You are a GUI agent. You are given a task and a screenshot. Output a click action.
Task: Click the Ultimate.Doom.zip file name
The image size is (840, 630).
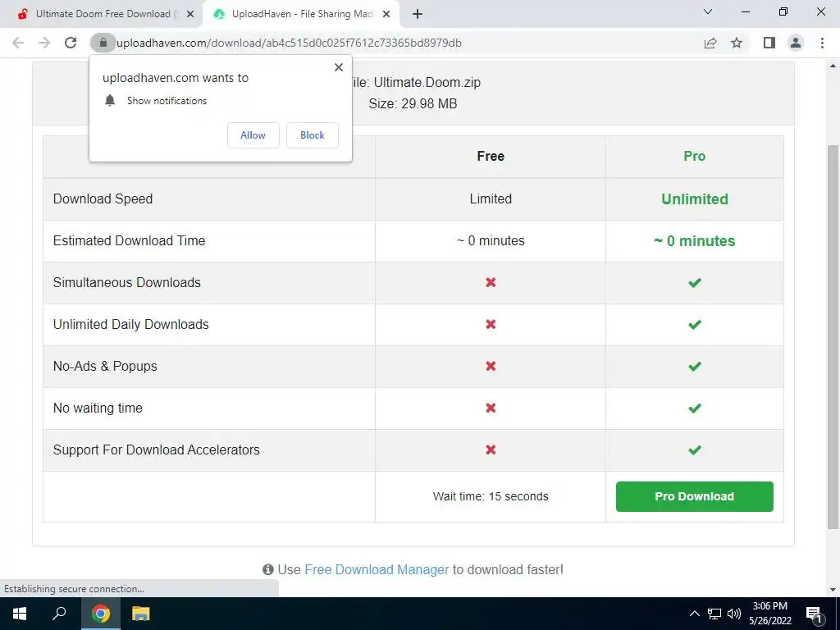point(427,83)
